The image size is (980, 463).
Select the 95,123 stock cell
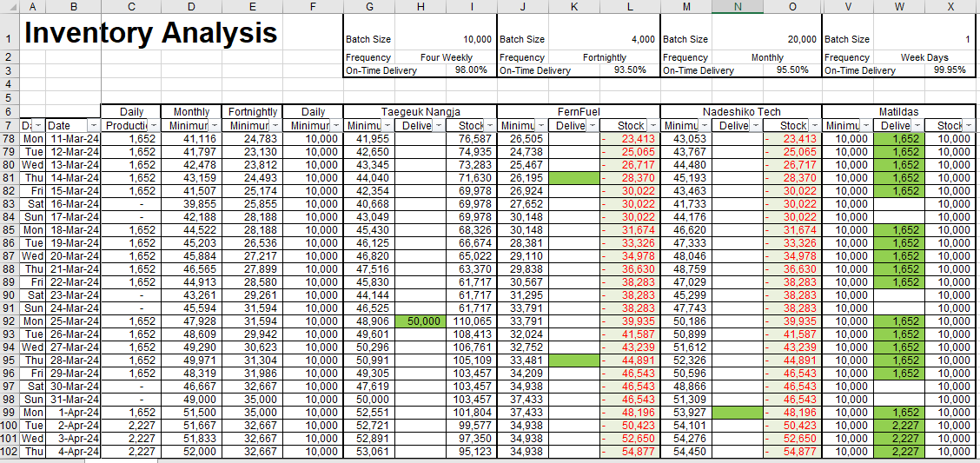pos(471,451)
